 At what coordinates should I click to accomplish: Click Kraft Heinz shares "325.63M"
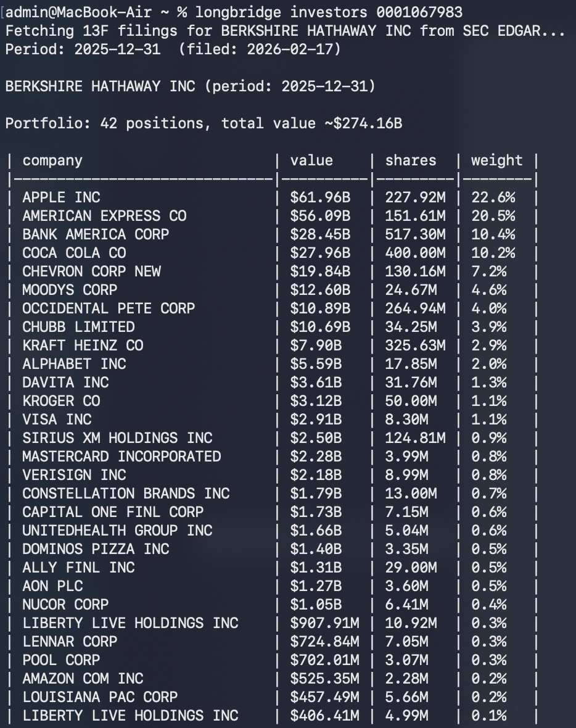[x=415, y=345]
